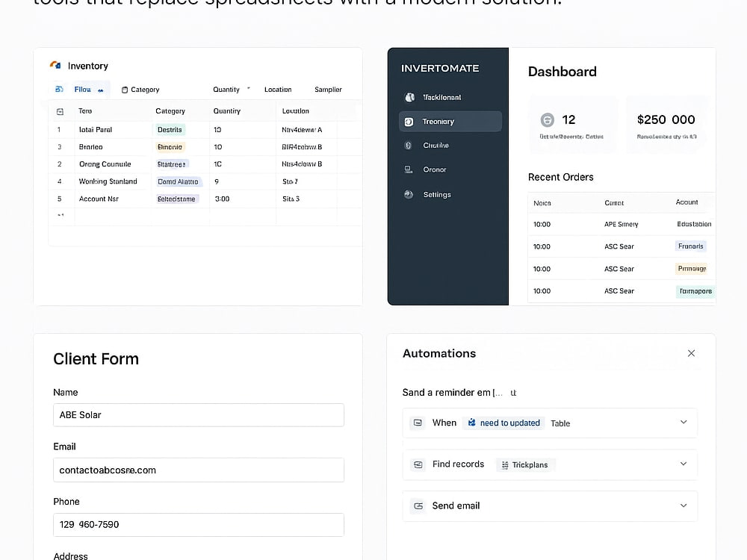The height and width of the screenshot is (560, 747).
Task: Click the Send email step icon
Action: coord(418,506)
